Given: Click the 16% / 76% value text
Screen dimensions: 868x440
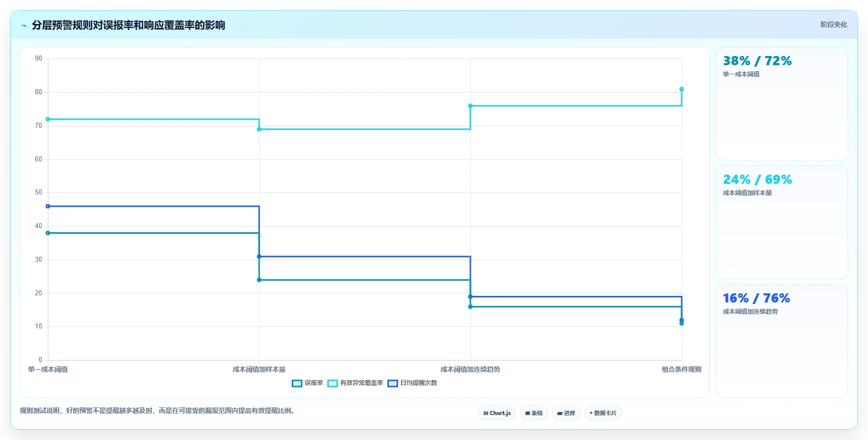Looking at the screenshot, I should pos(756,298).
